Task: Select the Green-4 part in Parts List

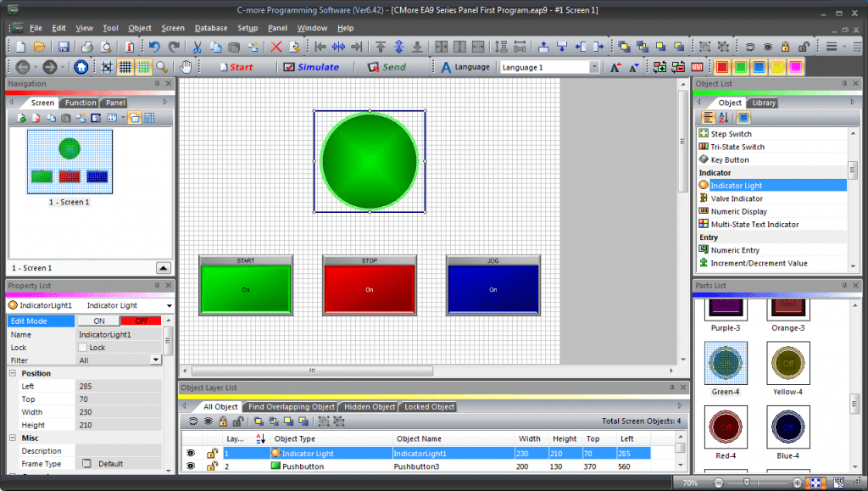Action: [726, 360]
